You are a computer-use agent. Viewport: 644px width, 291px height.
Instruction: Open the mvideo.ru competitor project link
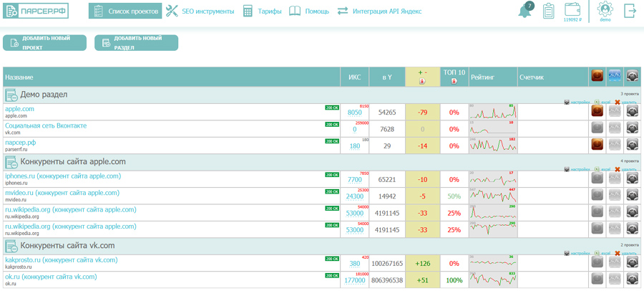(62, 193)
